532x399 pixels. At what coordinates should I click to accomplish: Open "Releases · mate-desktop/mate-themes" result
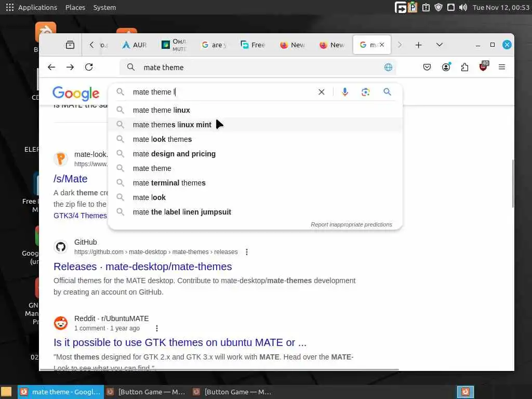click(143, 267)
